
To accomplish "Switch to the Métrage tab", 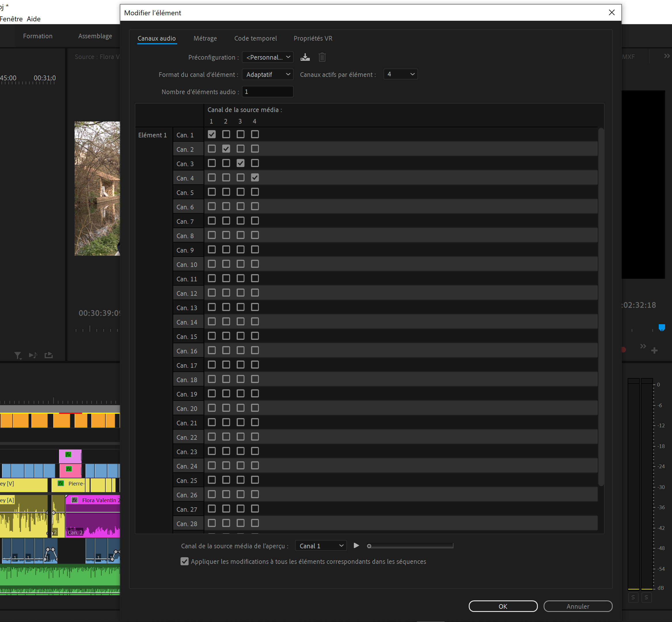I will click(x=205, y=38).
